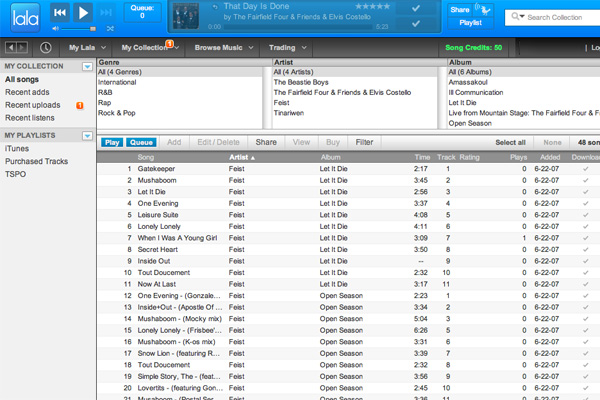Open Recent adds in sidebar
Screen dimensions: 600x400
coord(27,92)
